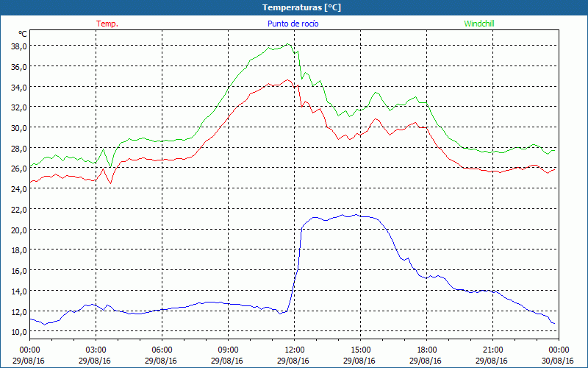Click the 28,0 y-axis value

point(19,149)
